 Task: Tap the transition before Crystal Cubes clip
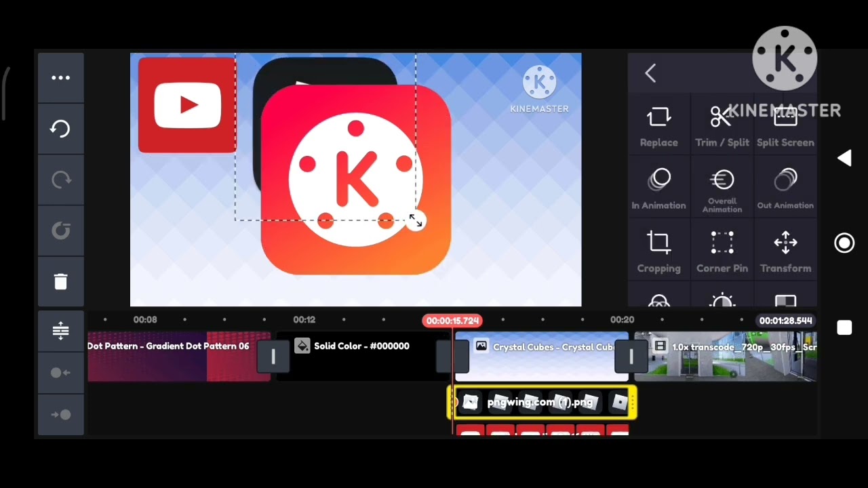(452, 357)
